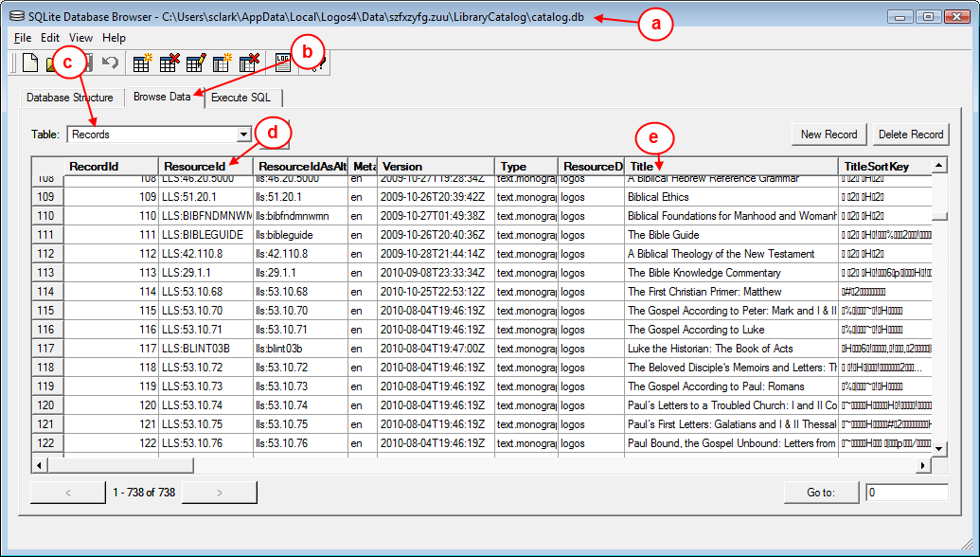Screen dimensions: 980x557
Task: Click the horizontal scrollbar left arrow
Action: point(40,466)
